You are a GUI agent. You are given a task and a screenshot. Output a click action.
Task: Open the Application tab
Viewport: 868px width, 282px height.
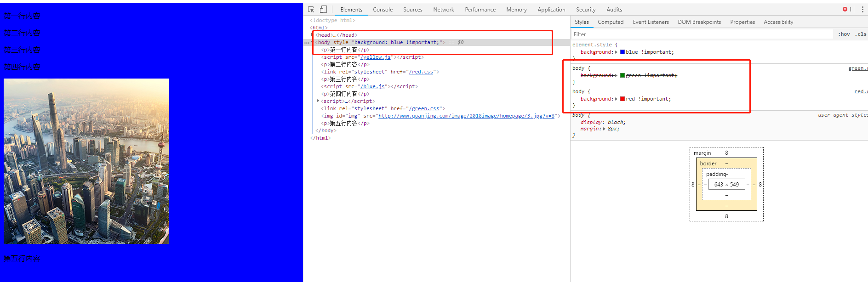tap(552, 10)
